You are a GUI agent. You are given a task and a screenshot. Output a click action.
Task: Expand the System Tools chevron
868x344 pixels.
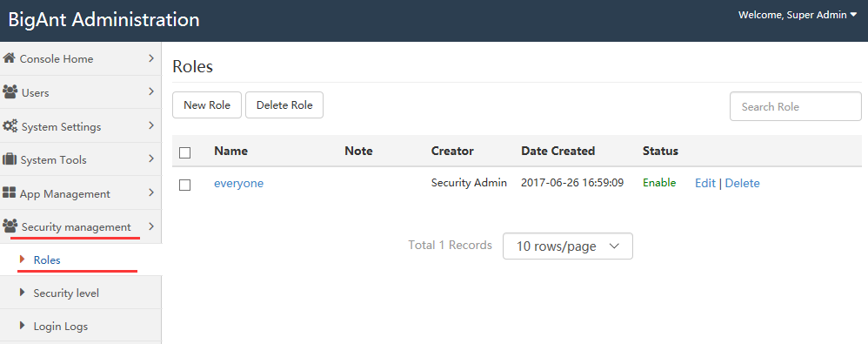tap(151, 159)
